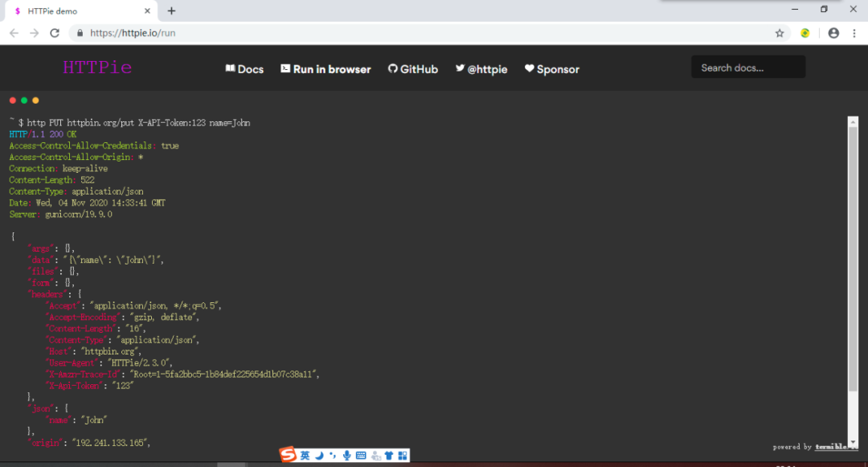Bookmark this page with star icon
The width and height of the screenshot is (868, 467).
coord(780,33)
